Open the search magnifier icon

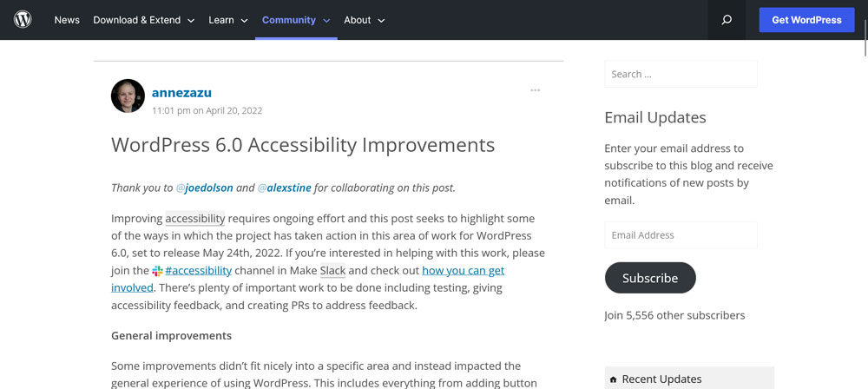[727, 20]
